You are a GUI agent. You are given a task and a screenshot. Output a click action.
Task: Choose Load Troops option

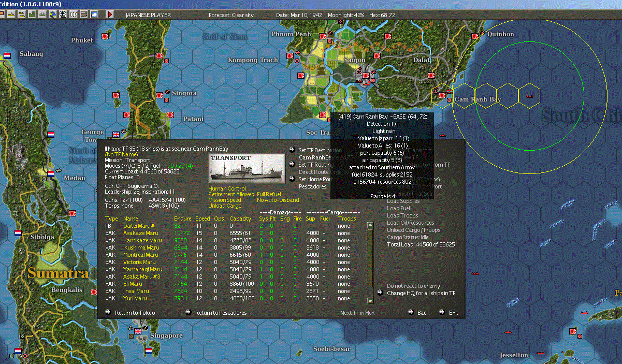click(402, 215)
